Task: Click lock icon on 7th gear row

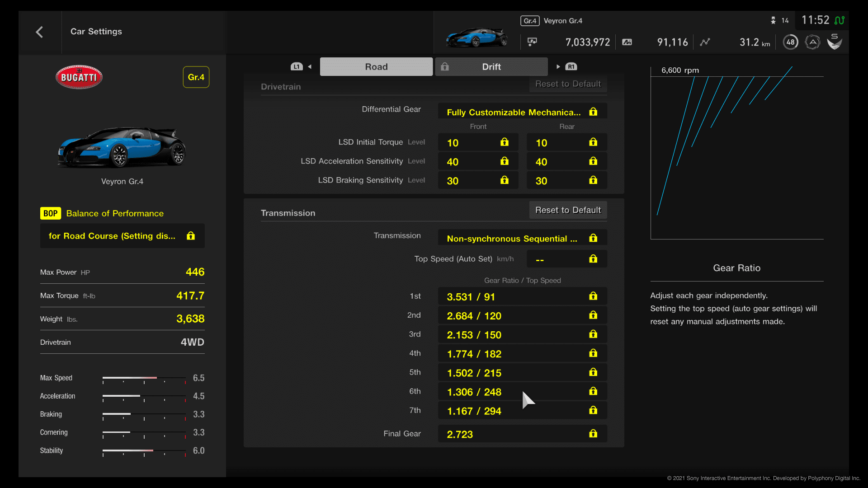Action: (x=593, y=410)
